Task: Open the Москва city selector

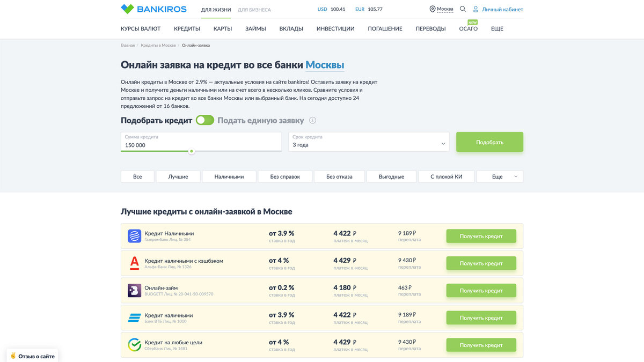Action: [445, 9]
